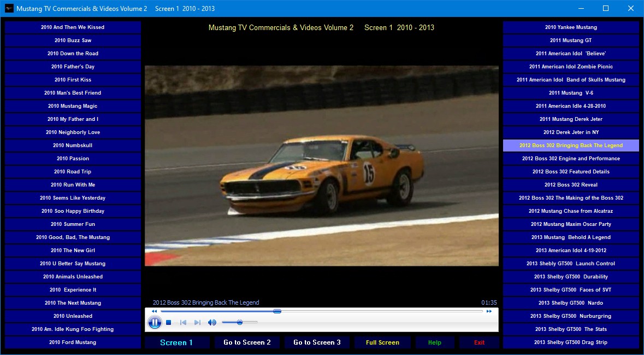This screenshot has height=355, width=644.
Task: Select 2010 Passion commercial
Action: click(73, 159)
